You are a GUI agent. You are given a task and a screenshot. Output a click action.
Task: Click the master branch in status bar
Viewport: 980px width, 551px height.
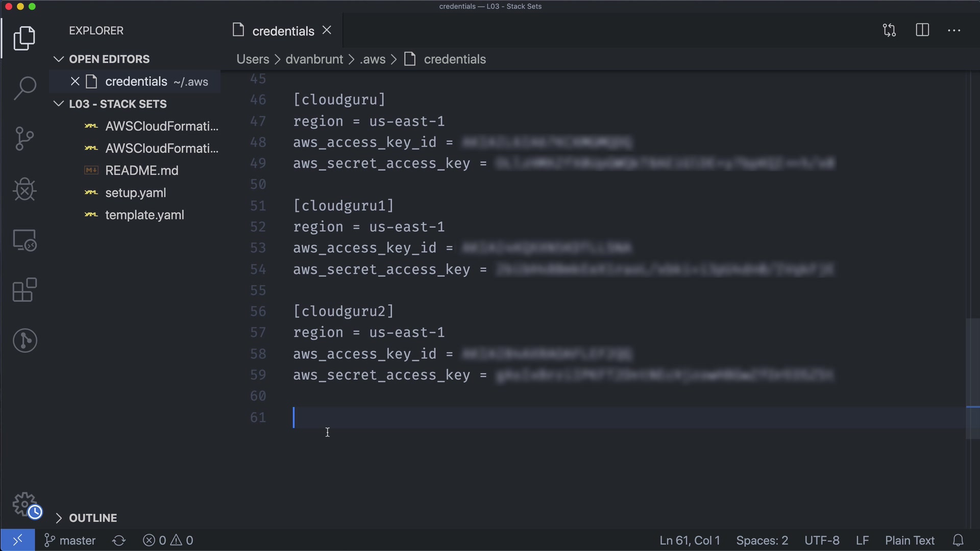coord(70,540)
